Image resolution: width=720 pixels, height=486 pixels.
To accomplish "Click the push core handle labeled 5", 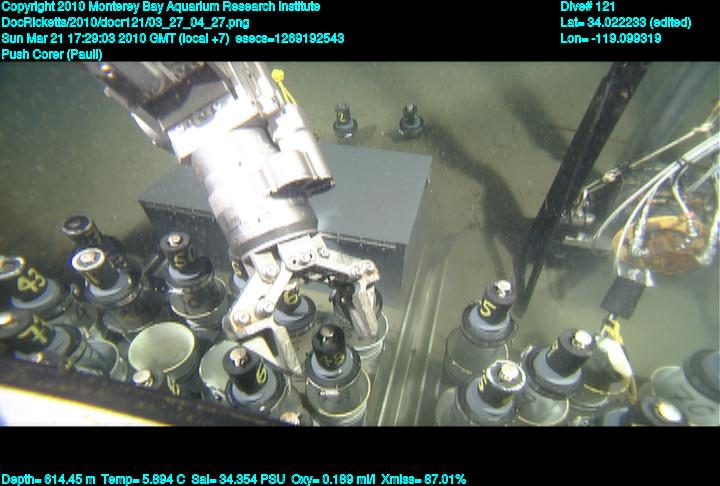I will pyautogui.click(x=495, y=300).
